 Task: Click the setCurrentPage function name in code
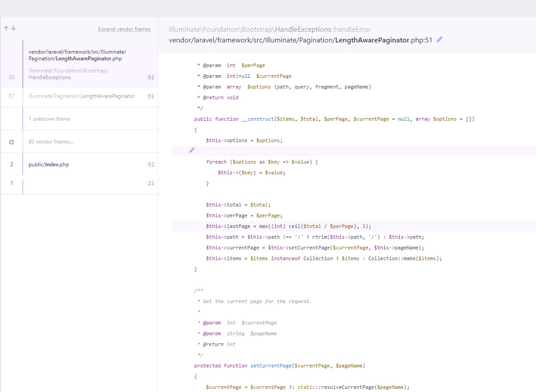coord(271,365)
